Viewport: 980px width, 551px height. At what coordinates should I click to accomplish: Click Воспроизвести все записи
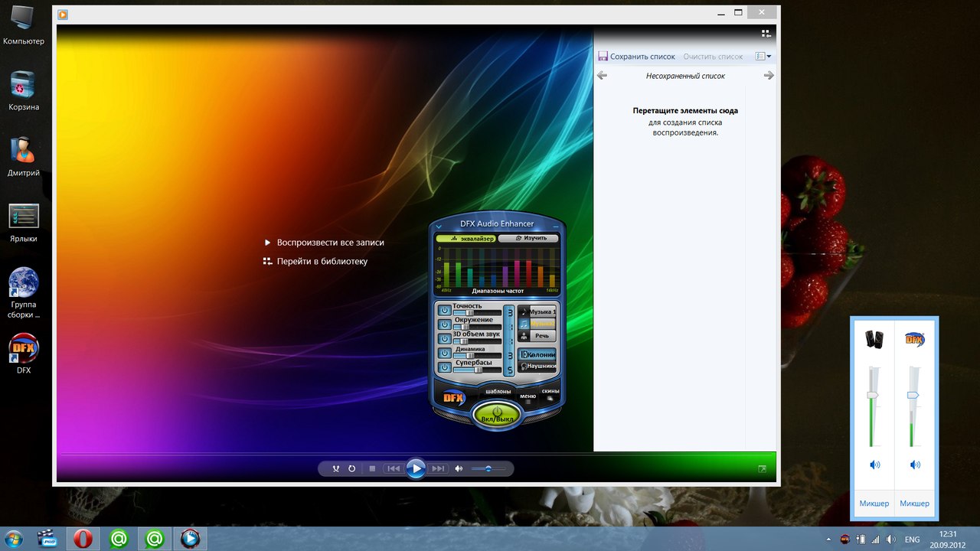(x=330, y=243)
